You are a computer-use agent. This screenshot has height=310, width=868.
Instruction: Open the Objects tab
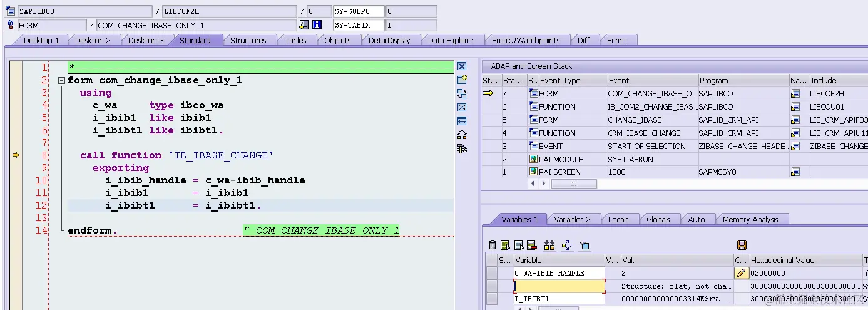pos(337,40)
